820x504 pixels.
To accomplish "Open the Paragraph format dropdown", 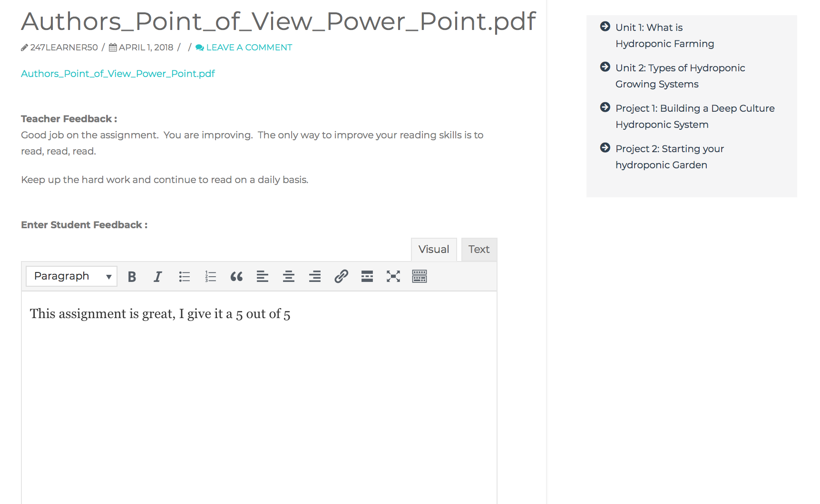I will (x=72, y=276).
